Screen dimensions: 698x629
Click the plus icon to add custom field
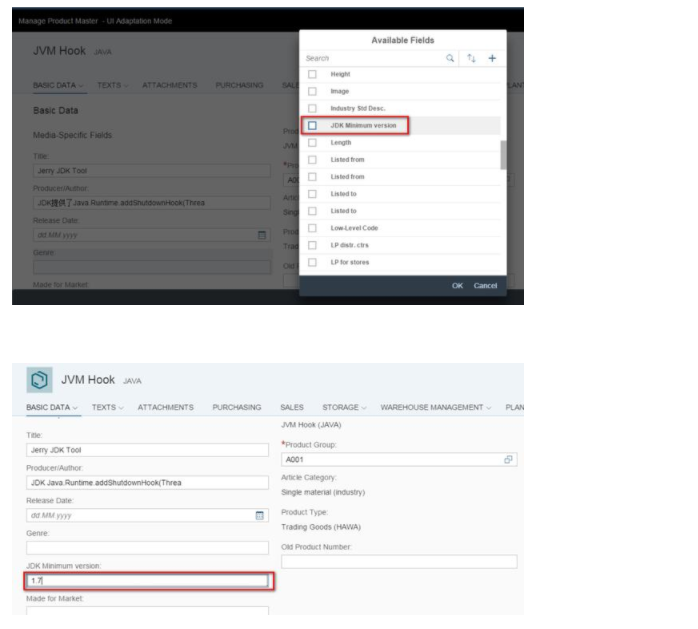[x=492, y=58]
